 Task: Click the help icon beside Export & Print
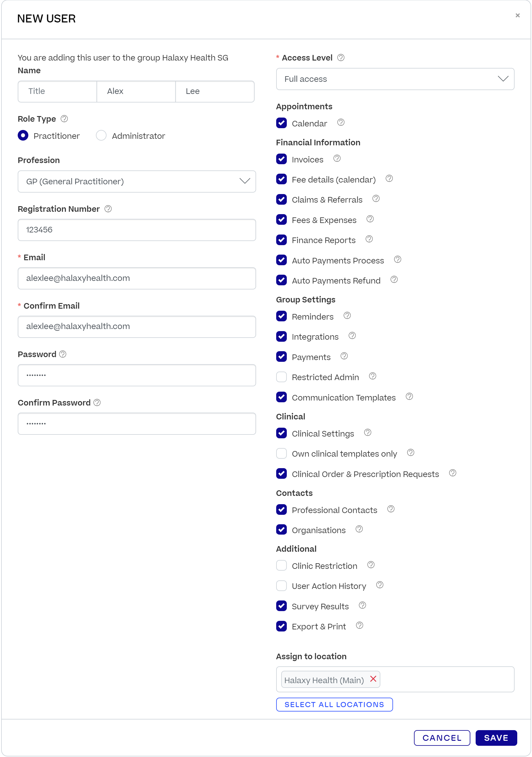click(360, 626)
